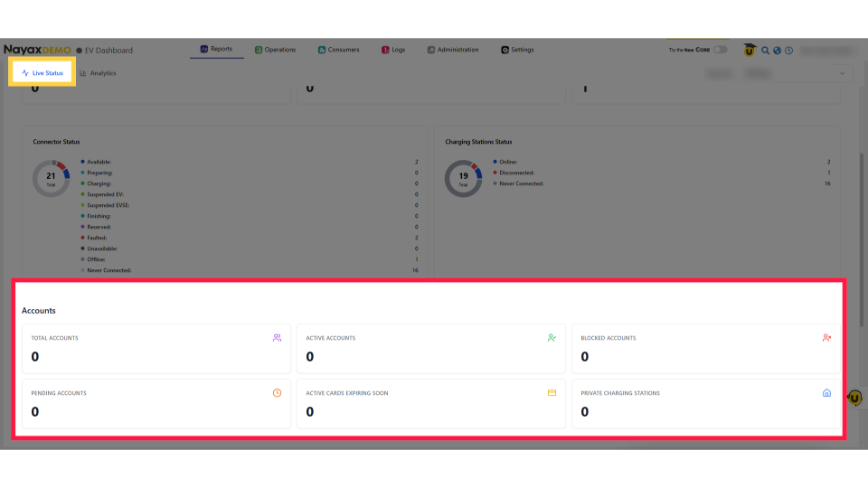Click the Total Accounts people icon

coord(277,338)
